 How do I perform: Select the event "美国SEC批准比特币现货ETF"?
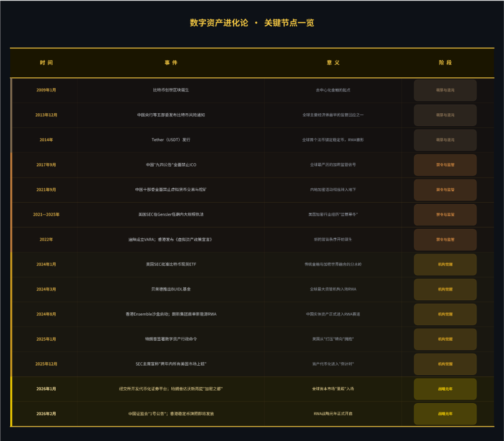point(171,264)
